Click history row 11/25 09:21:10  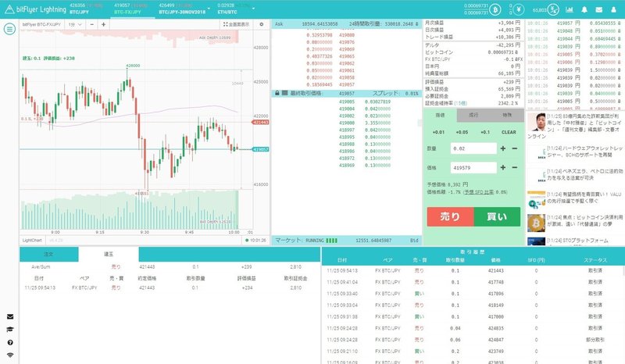click(472, 352)
